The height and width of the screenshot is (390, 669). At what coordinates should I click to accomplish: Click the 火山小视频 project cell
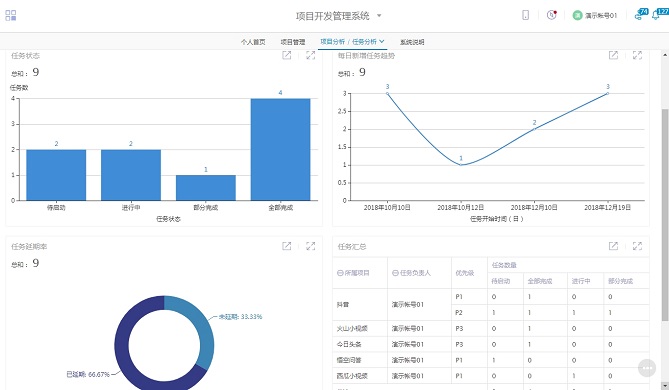pyautogui.click(x=360, y=329)
